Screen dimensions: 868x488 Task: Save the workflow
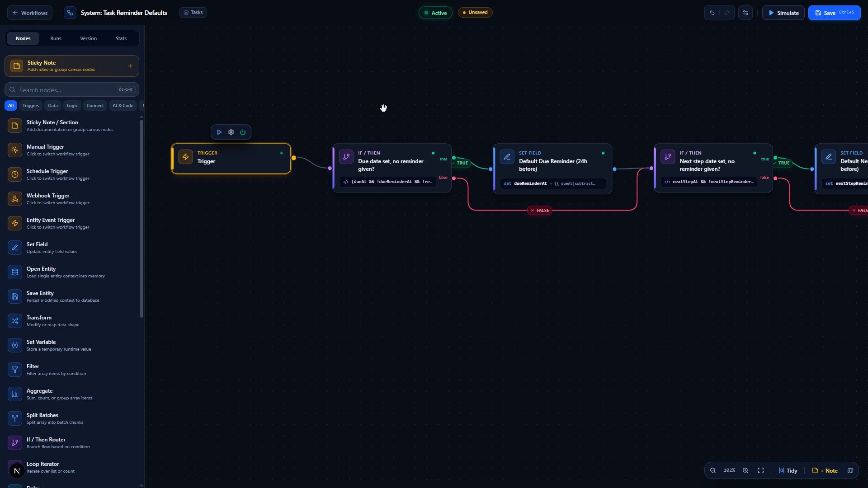(834, 13)
